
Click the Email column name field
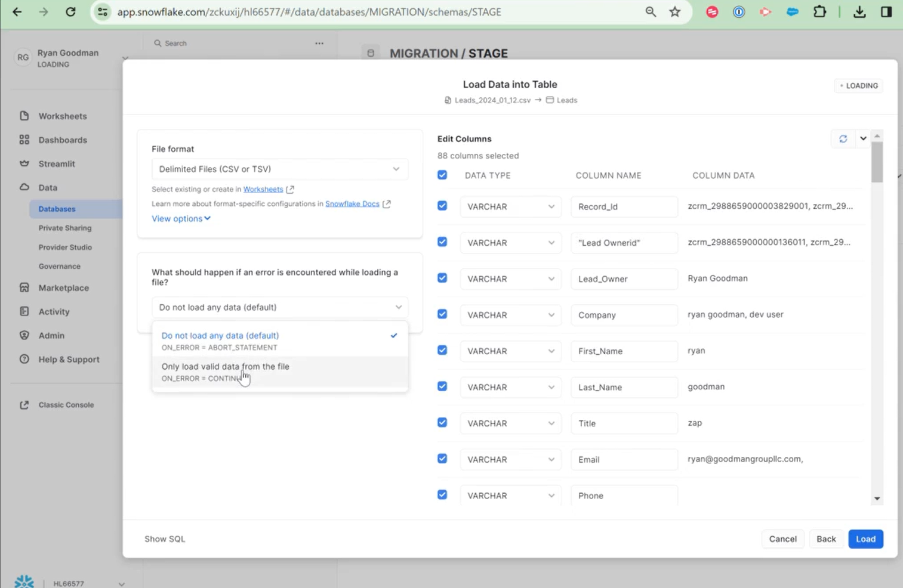click(x=624, y=460)
